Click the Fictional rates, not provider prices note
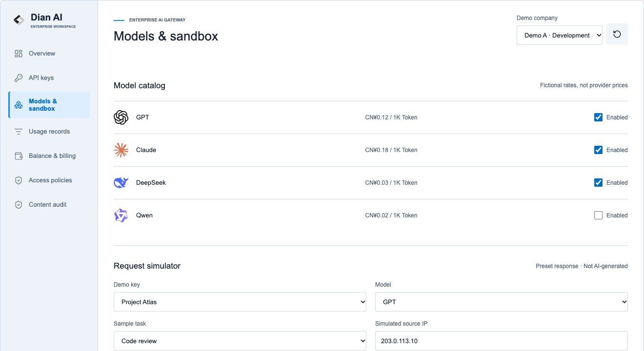Image resolution: width=644 pixels, height=351 pixels. tap(584, 85)
